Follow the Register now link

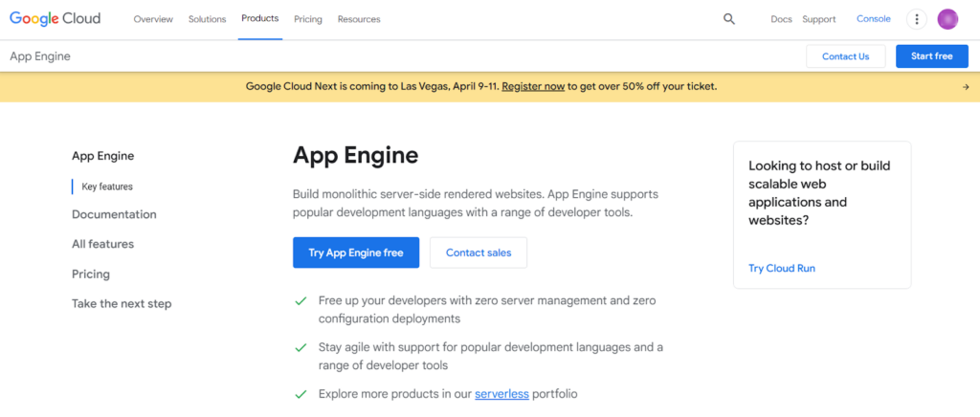[533, 87]
